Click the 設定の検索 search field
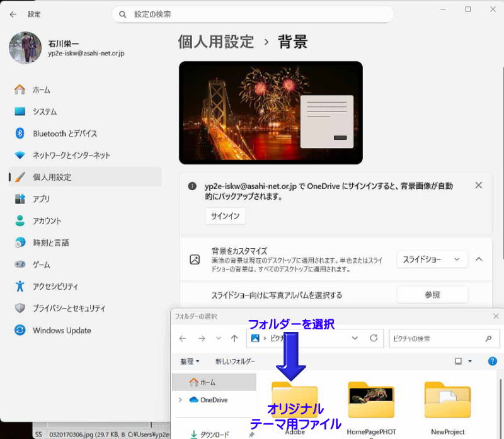Screen dimensions: 504x439 253,14
